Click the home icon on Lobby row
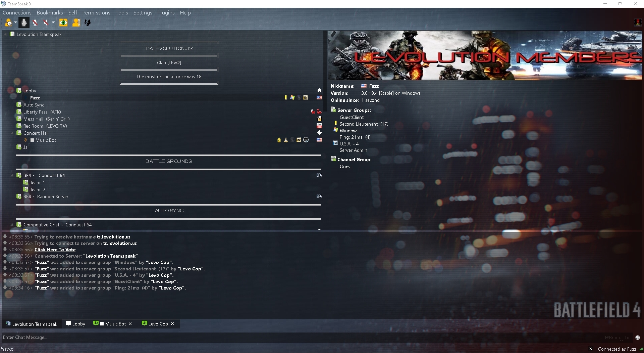Image resolution: width=644 pixels, height=353 pixels. point(319,90)
